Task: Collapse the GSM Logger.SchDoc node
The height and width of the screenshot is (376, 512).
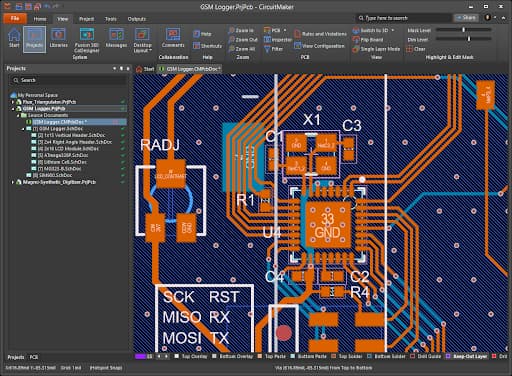Action: pyautogui.click(x=23, y=129)
